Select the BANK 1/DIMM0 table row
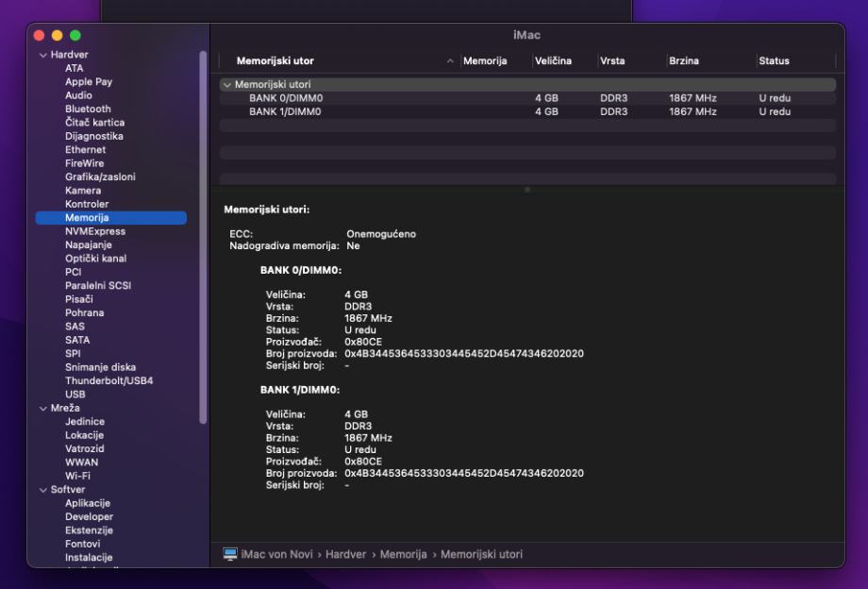This screenshot has width=868, height=589. pos(285,111)
